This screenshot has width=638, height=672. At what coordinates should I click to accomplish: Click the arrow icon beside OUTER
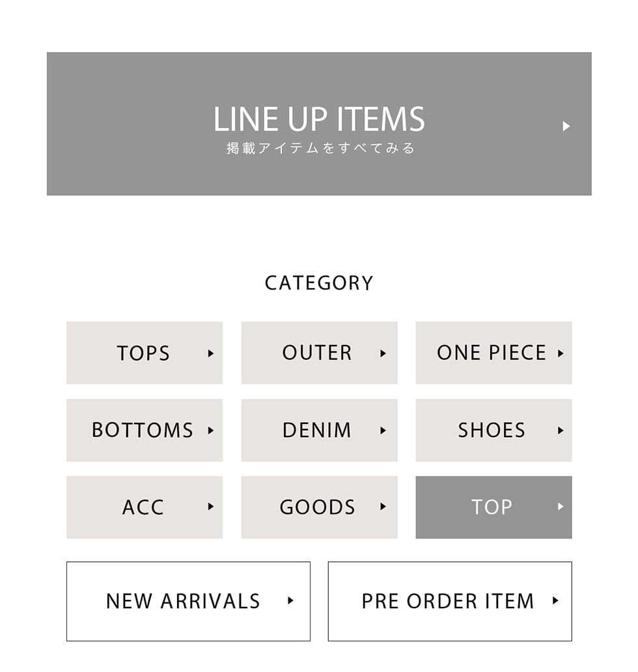coord(383,353)
